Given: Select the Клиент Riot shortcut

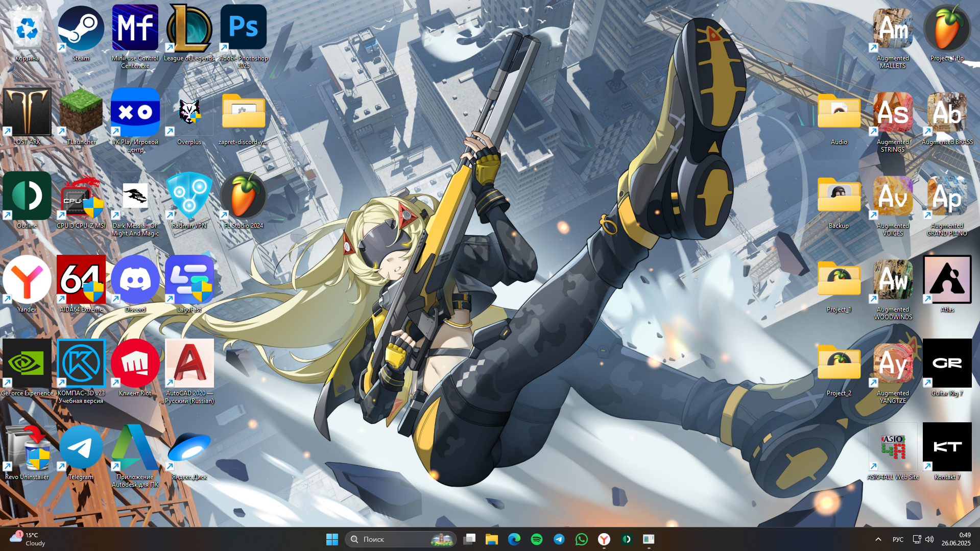Looking at the screenshot, I should pos(135,368).
